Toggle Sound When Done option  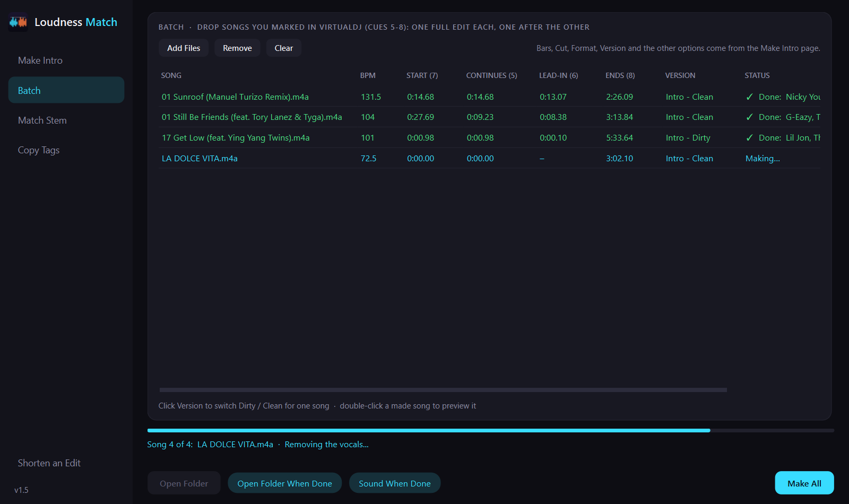(395, 483)
